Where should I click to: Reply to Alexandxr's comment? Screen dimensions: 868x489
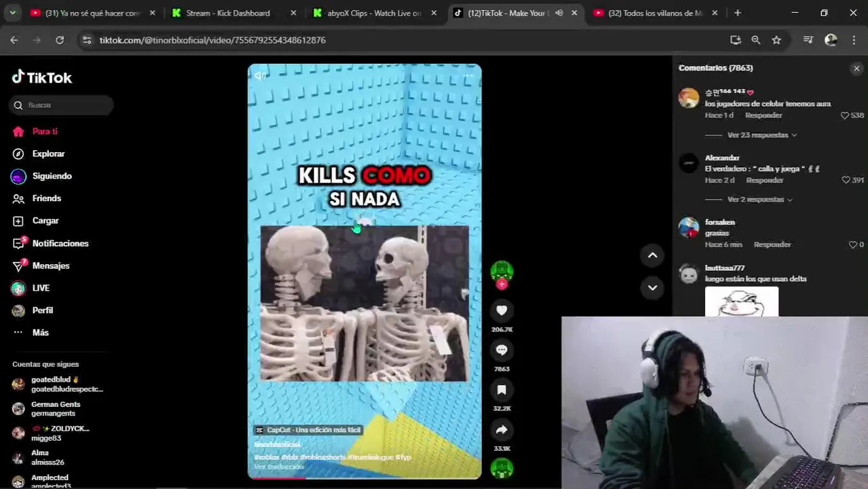click(x=765, y=180)
